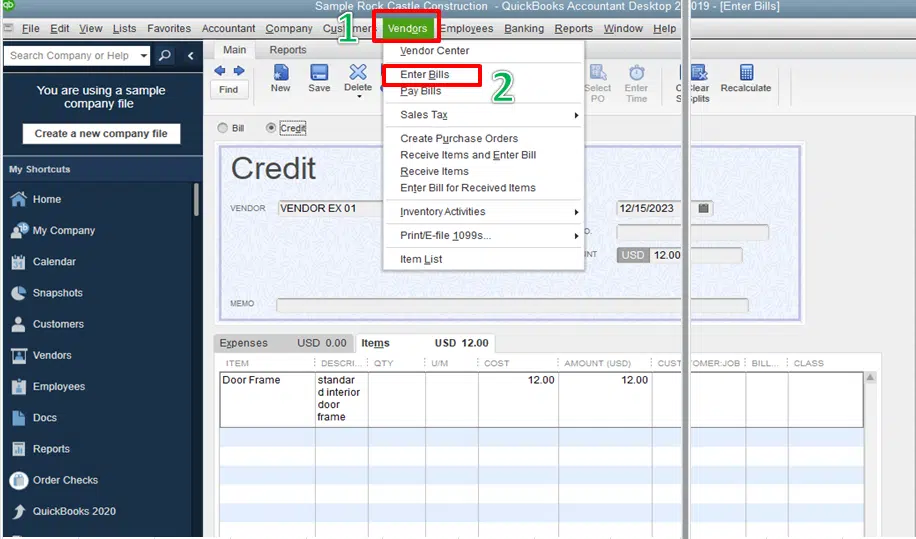Choose Pay Bills menu entry

coord(421,91)
